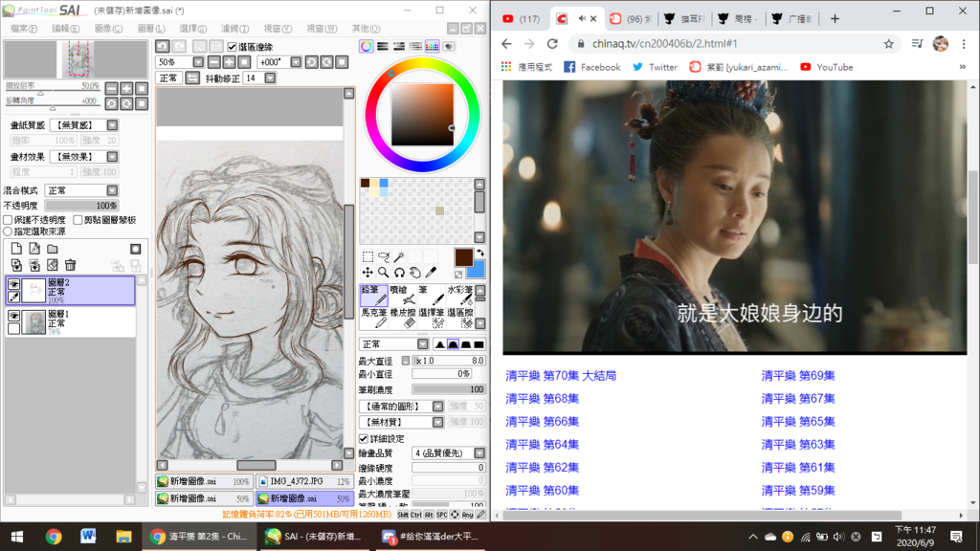This screenshot has width=980, height=551.
Task: Select 指定選取來源 radio option
Action: 8,231
